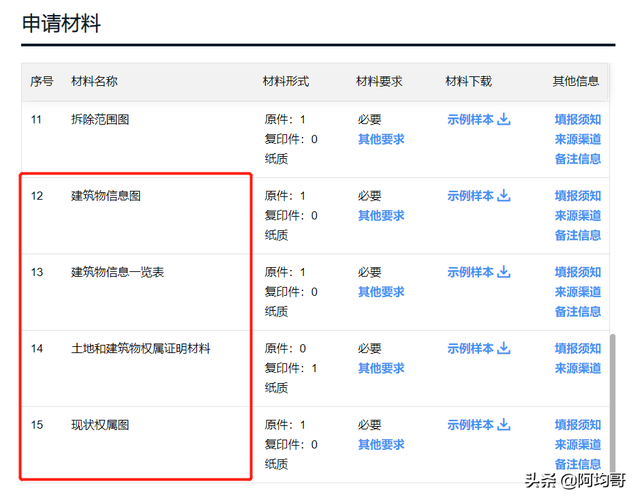Open 示例样本 link for 拆除范围图

point(471,120)
